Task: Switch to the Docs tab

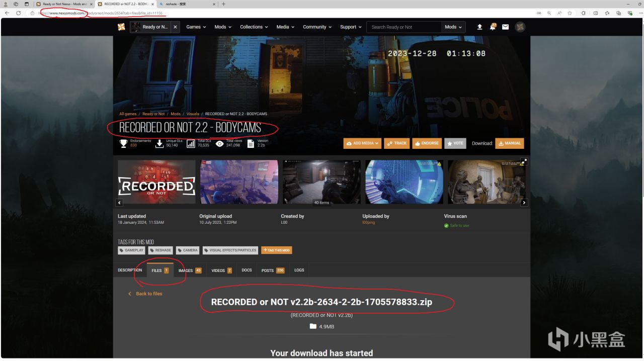Action: [x=247, y=270]
